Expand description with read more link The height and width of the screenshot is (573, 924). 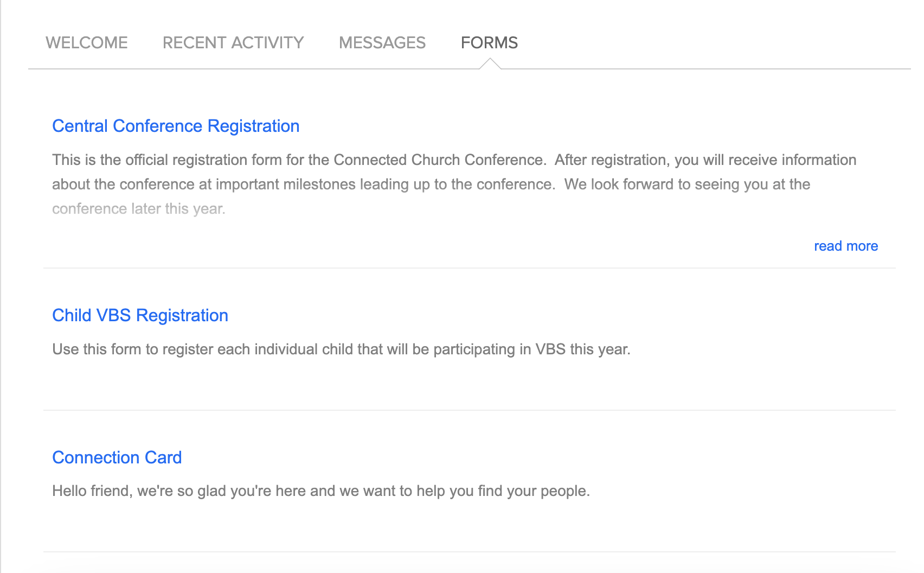point(845,246)
